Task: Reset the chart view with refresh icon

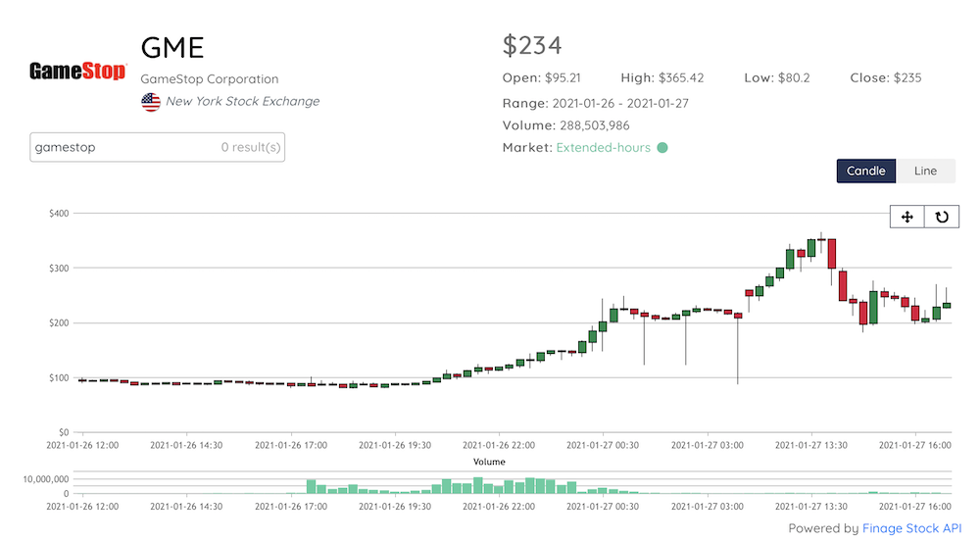Action: click(x=942, y=217)
